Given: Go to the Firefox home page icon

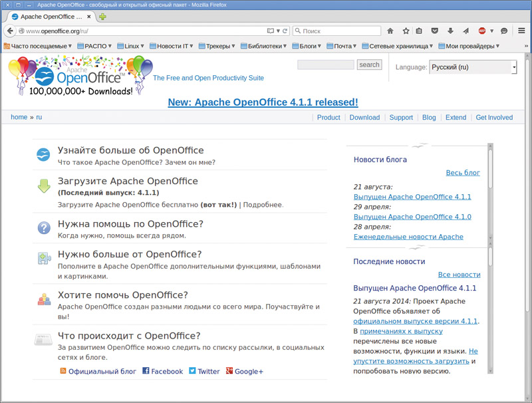Looking at the screenshot, I should pos(390,31).
